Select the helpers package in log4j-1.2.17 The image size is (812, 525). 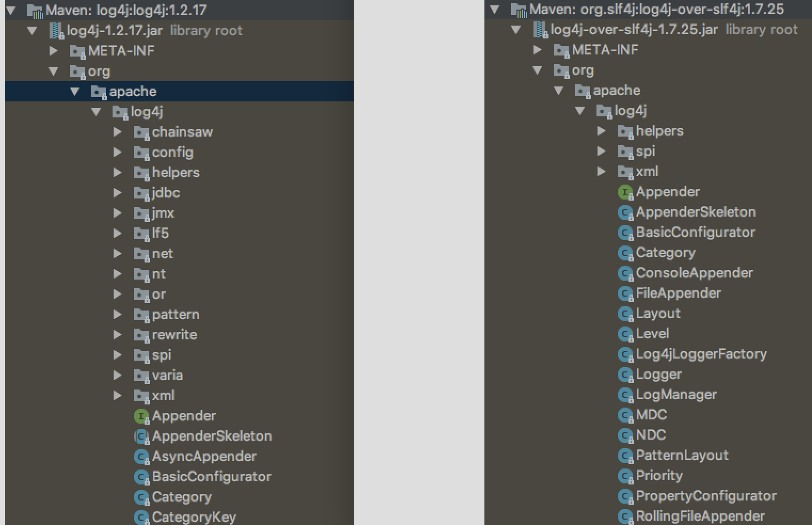pos(176,172)
